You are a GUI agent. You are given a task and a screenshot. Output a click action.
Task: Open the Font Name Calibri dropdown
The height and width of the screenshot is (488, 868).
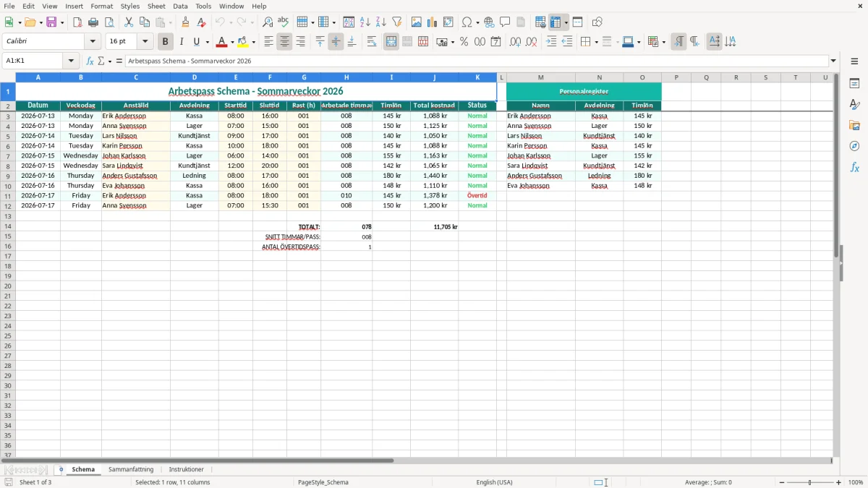[93, 42]
